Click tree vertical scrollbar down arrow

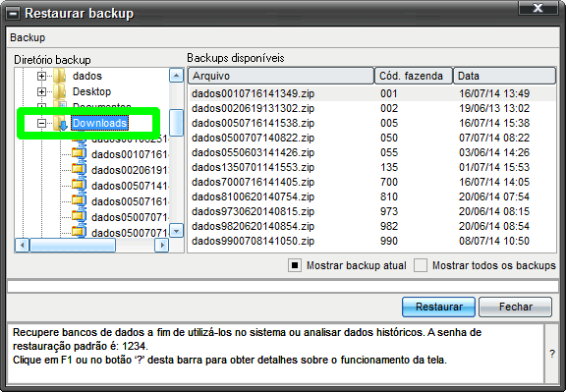[176, 230]
